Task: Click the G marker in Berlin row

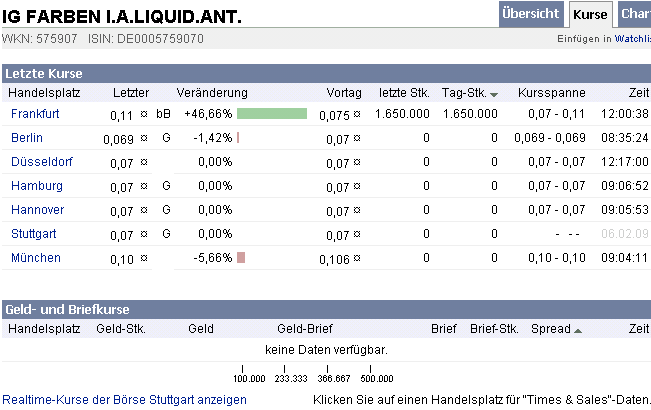Action: (166, 138)
